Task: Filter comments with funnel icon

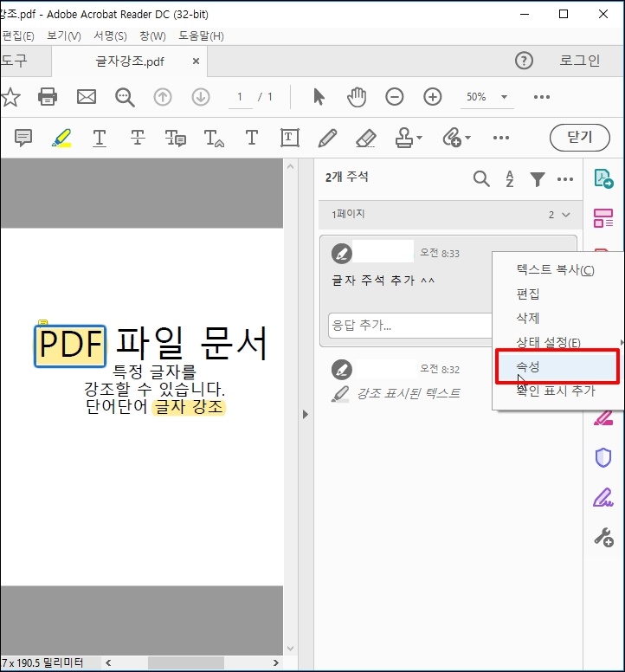Action: (538, 178)
